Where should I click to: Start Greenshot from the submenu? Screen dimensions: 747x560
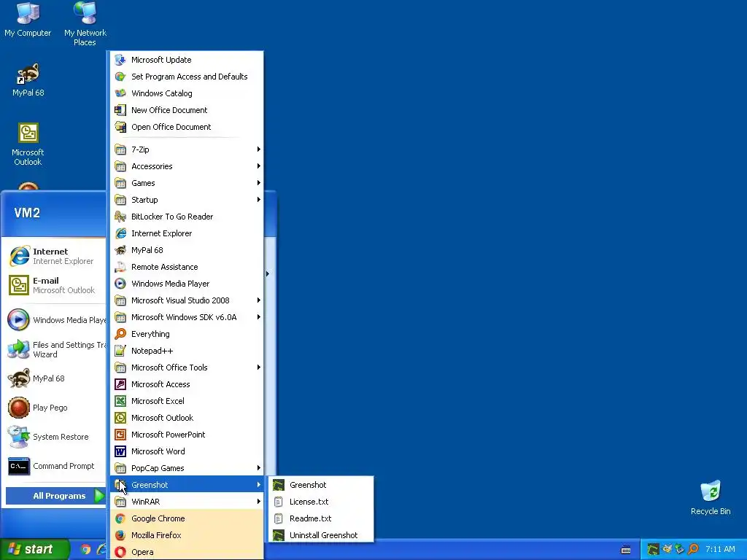pos(321,485)
